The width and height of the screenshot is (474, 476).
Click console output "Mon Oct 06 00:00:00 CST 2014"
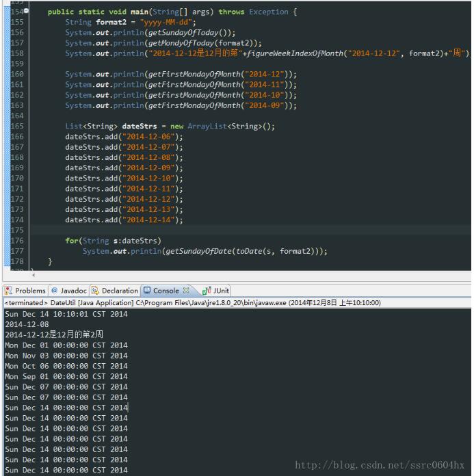pos(66,366)
